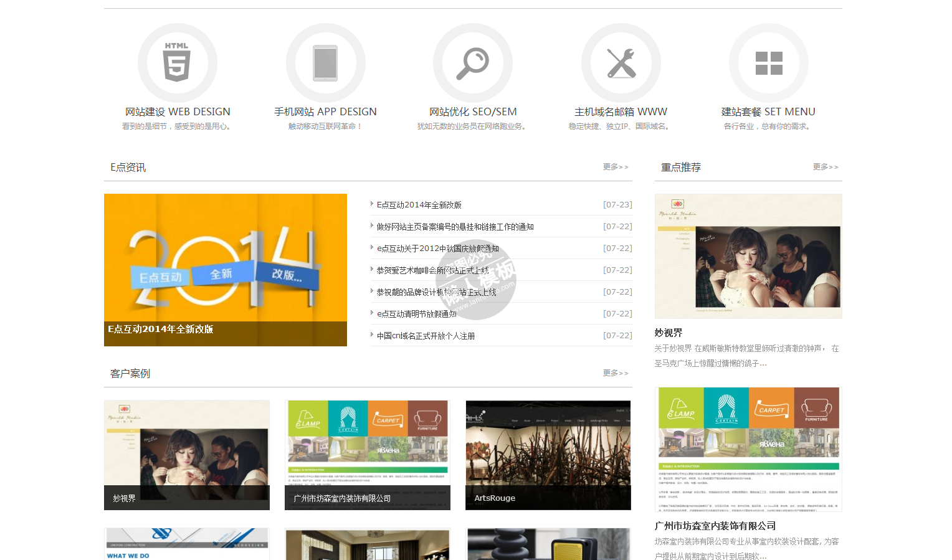Click the HTML5 web design icon

tap(177, 63)
